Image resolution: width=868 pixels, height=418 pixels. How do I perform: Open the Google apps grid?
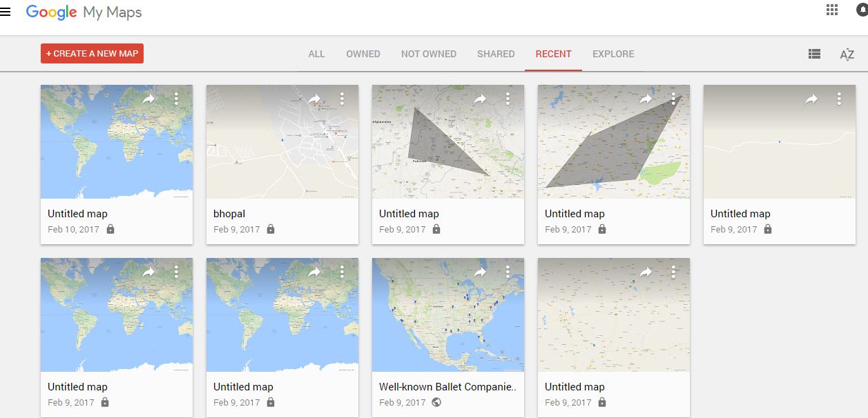tap(832, 10)
